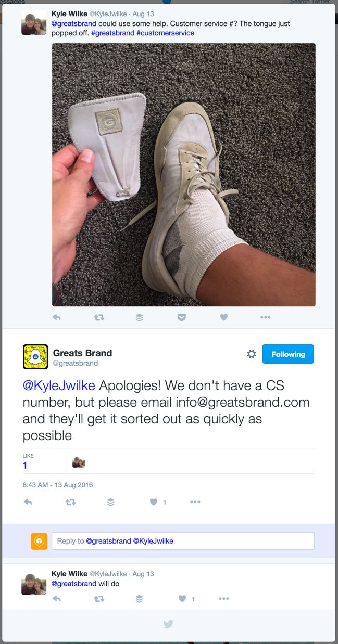Viewport: 338px width, 644px height.
Task: Click the Reply to @greatsbrand input field
Action: [183, 541]
